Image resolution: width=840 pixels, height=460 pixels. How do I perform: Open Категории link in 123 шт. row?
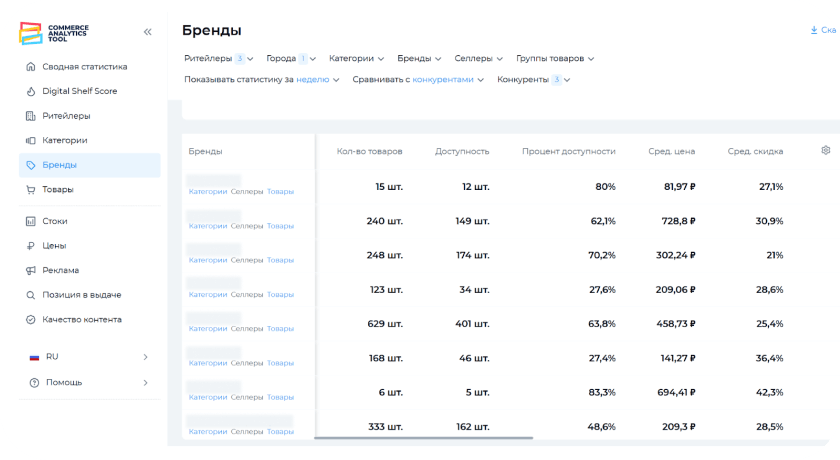(x=208, y=295)
